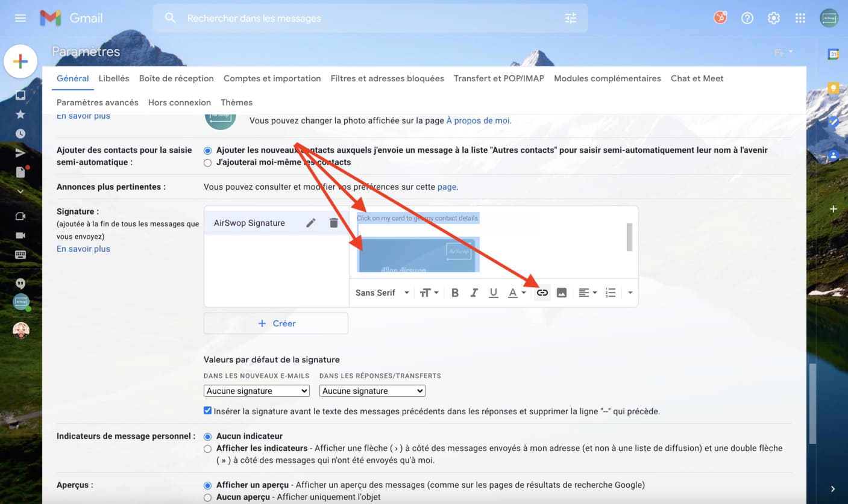
Task: Insert an image into the signature
Action: point(562,293)
